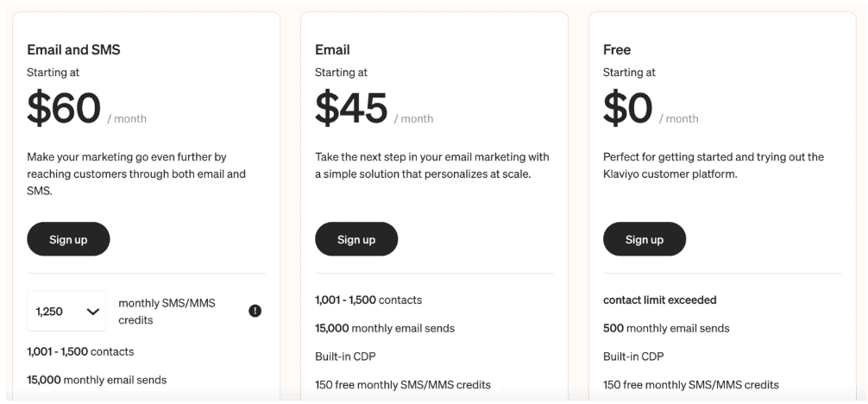868x404 pixels.
Task: Click the exclamation info icon beside SMS/MMS credits
Action: tap(255, 311)
